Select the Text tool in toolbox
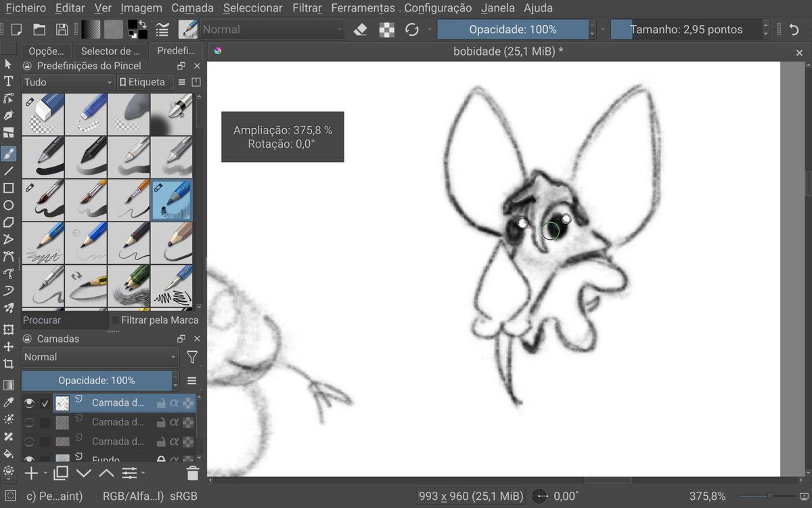This screenshot has height=508, width=812. [8, 81]
